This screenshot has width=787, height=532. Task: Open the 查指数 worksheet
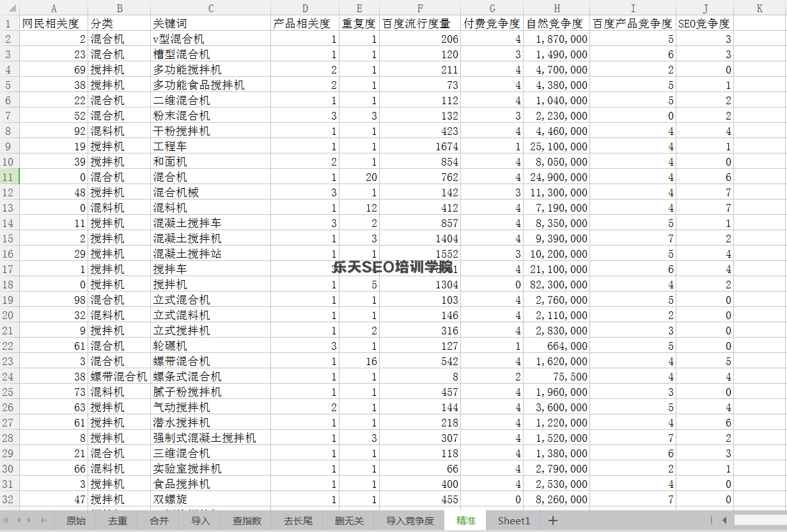(246, 520)
